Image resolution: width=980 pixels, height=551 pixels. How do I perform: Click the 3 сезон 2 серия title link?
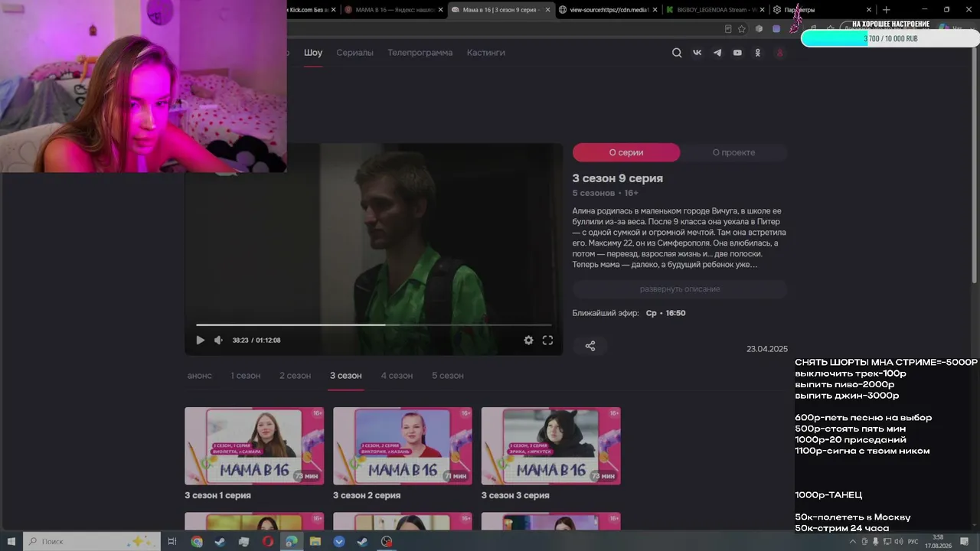(367, 495)
